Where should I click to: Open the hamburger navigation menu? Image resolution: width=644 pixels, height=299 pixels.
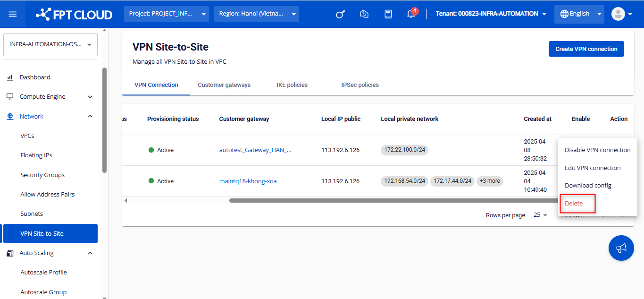13,14
